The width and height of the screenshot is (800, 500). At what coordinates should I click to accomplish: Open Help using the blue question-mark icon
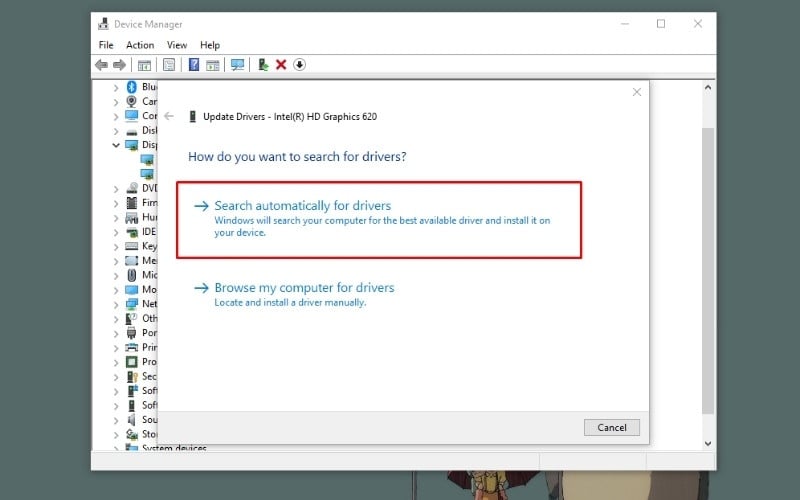[194, 65]
